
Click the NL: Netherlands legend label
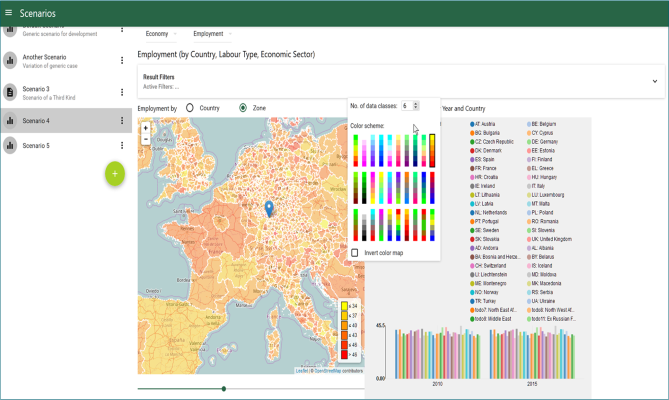coord(491,212)
